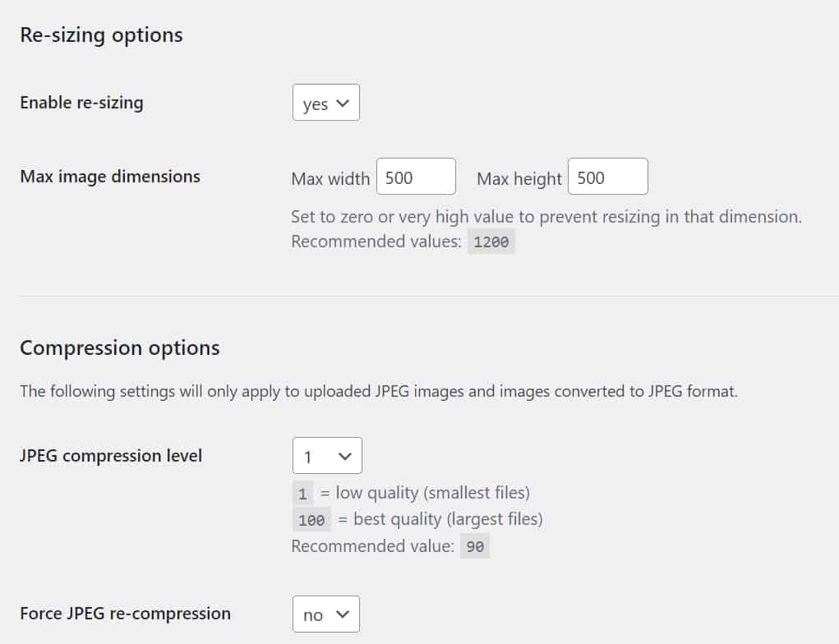The height and width of the screenshot is (644, 839).
Task: Click the recommended value 90 code badge
Action: coord(475,546)
